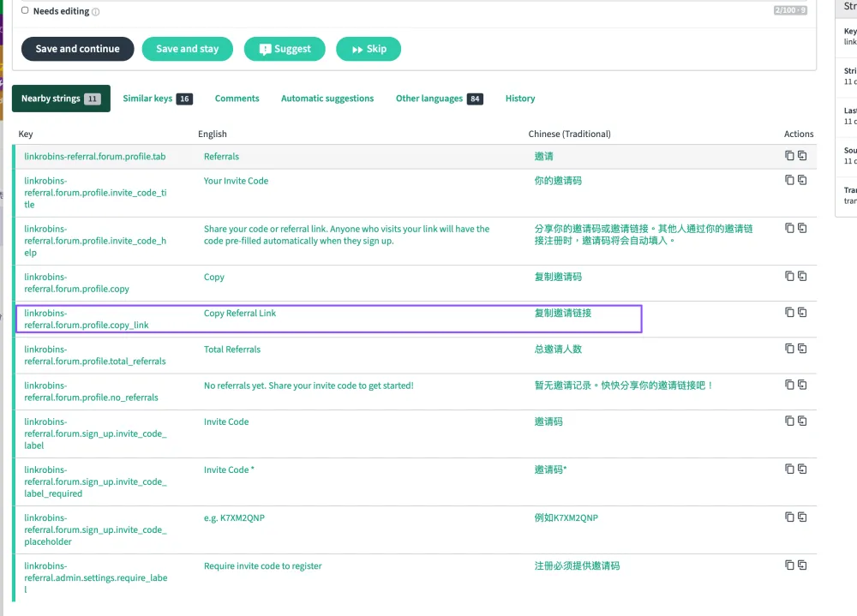Click the Chinese translation 例如K7XM2QNP

(x=566, y=517)
